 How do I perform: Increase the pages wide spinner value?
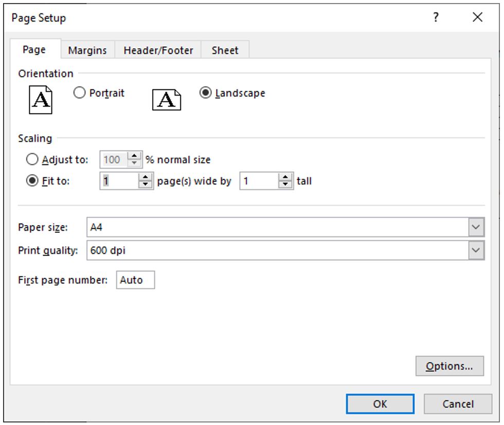pyautogui.click(x=146, y=178)
